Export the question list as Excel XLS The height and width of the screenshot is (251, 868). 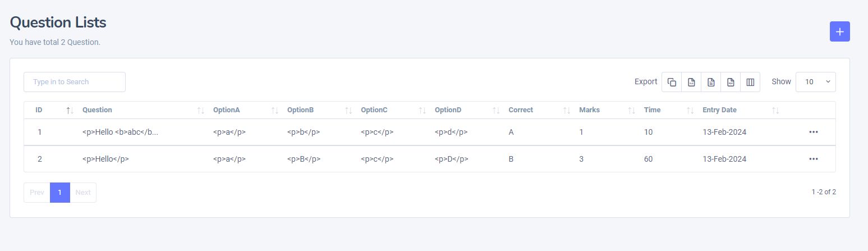(691, 82)
